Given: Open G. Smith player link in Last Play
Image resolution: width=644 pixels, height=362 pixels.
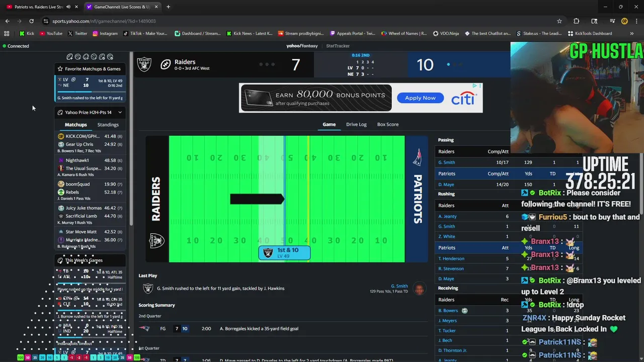Looking at the screenshot, I should point(399,286).
